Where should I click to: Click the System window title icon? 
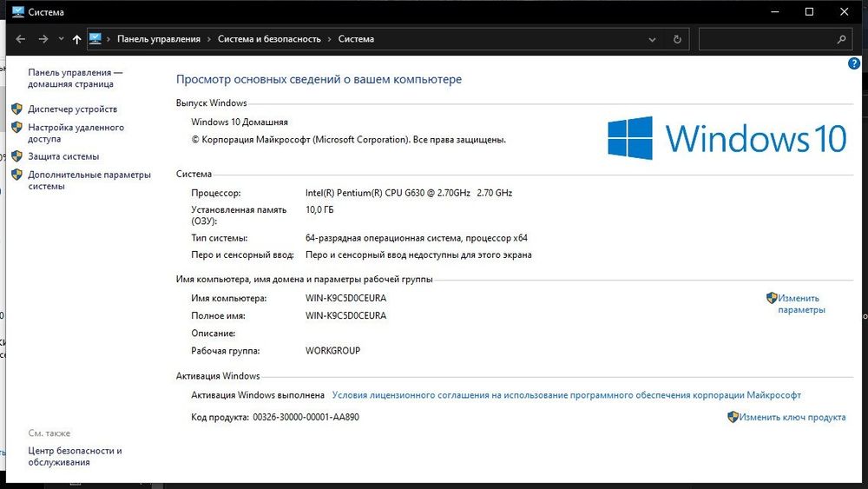pyautogui.click(x=17, y=11)
